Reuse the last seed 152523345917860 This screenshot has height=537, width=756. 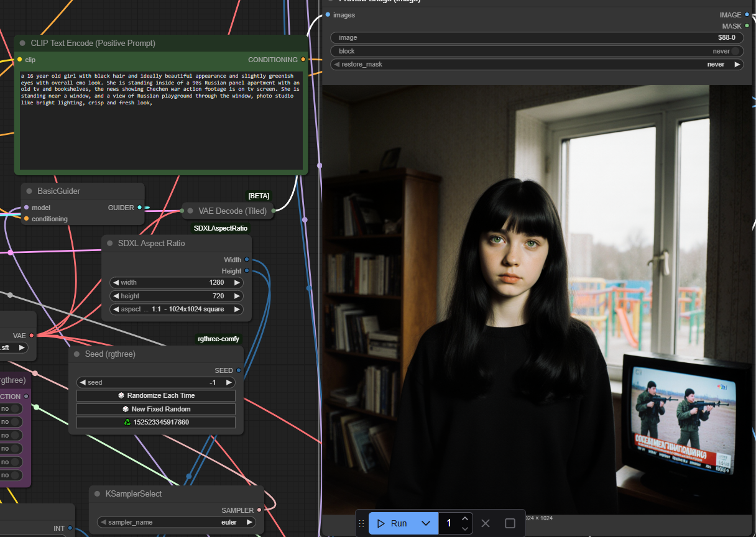pyautogui.click(x=156, y=422)
